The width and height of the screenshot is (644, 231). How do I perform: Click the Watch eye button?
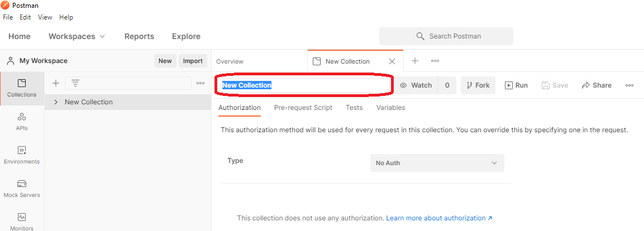point(416,85)
